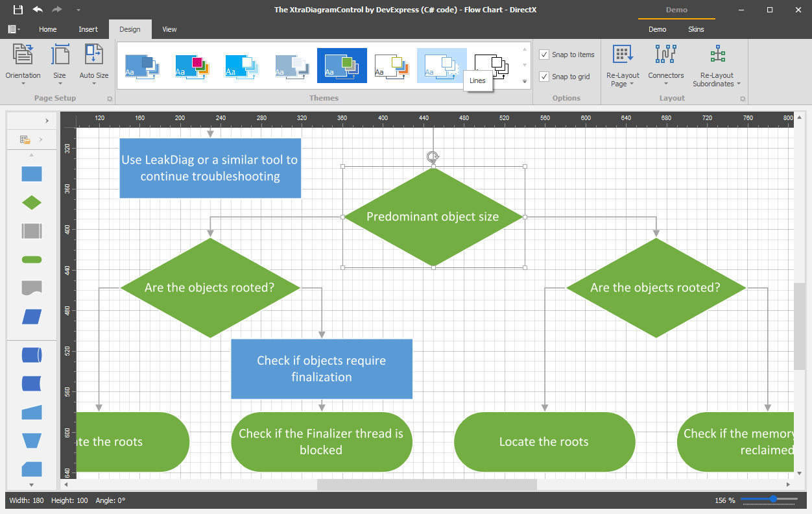Toggle the Snap to grid checkbox
Viewport: 812px width, 514px height.
click(544, 77)
